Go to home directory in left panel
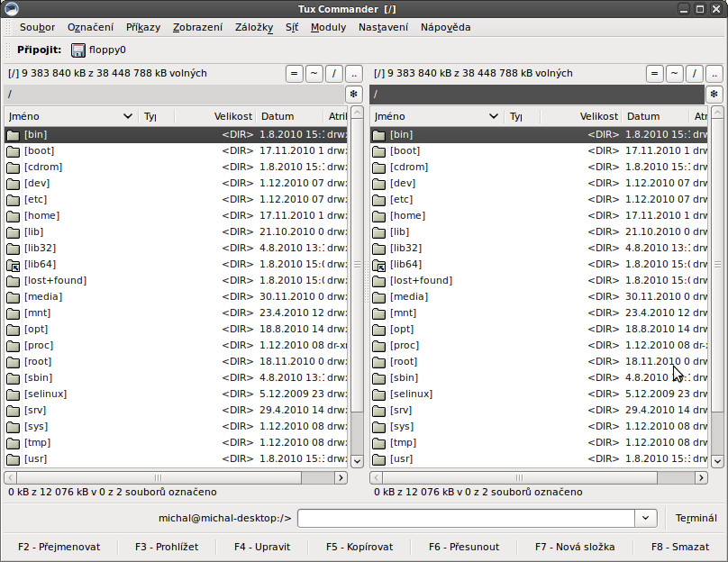 314,73
